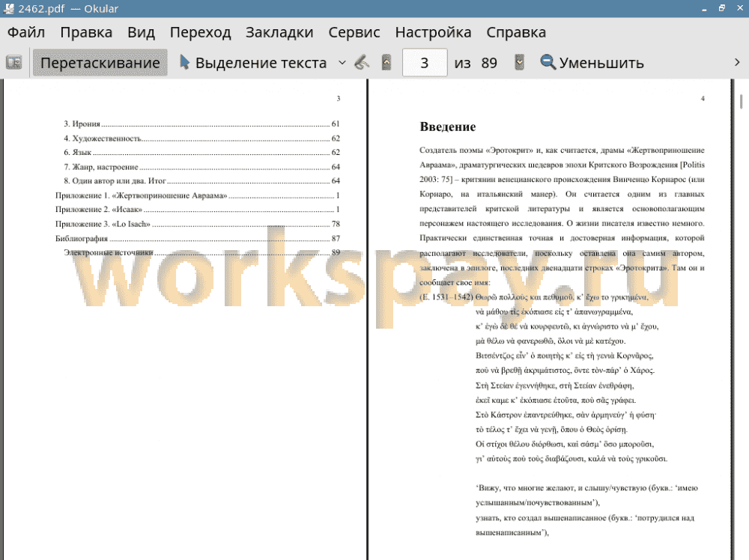Restore the Okular window size

tap(722, 8)
